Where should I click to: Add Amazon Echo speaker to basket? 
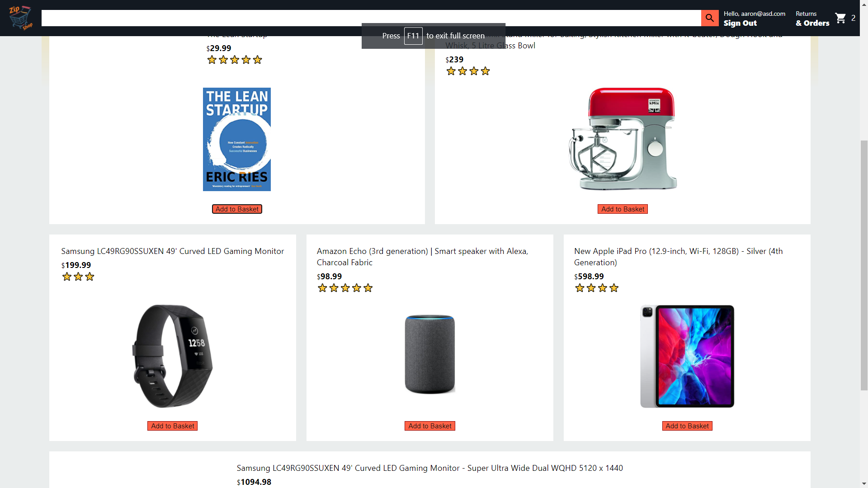(429, 426)
